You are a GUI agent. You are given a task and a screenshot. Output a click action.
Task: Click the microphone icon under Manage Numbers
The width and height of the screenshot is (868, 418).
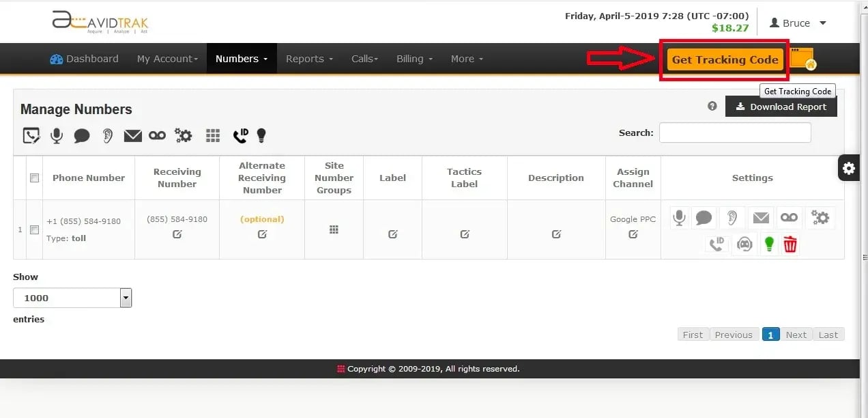point(57,135)
